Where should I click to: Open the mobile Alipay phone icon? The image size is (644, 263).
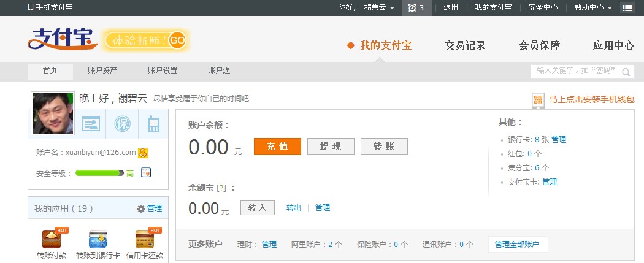(x=31, y=7)
